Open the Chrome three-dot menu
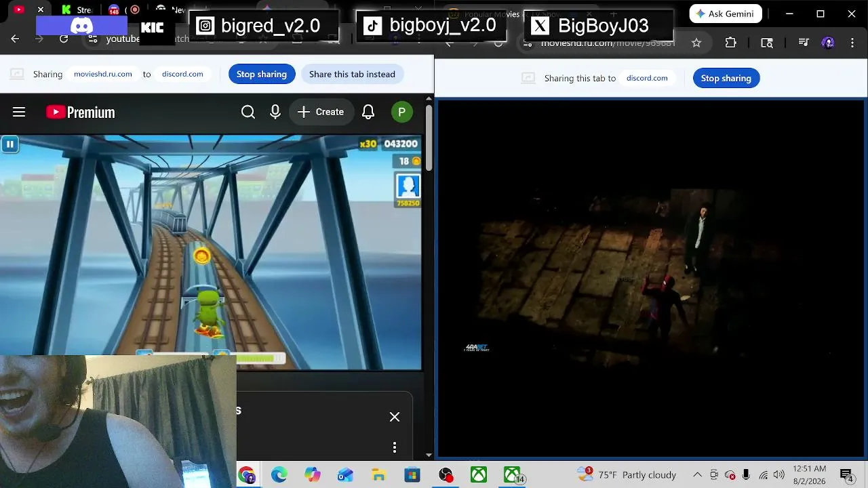This screenshot has height=488, width=868. (852, 43)
